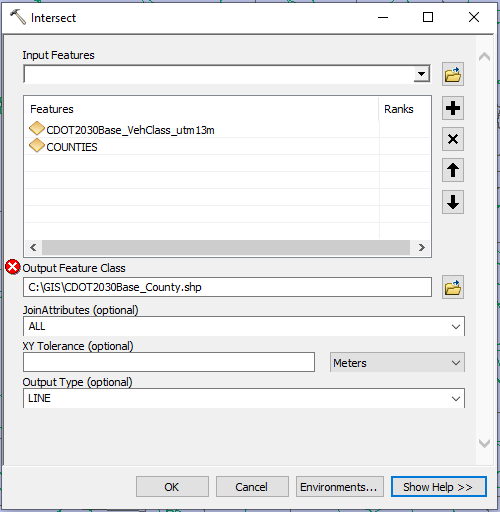
Task: Click layer icon beside CDOT2030Base_VehClass_utm13m
Action: pyautogui.click(x=37, y=129)
